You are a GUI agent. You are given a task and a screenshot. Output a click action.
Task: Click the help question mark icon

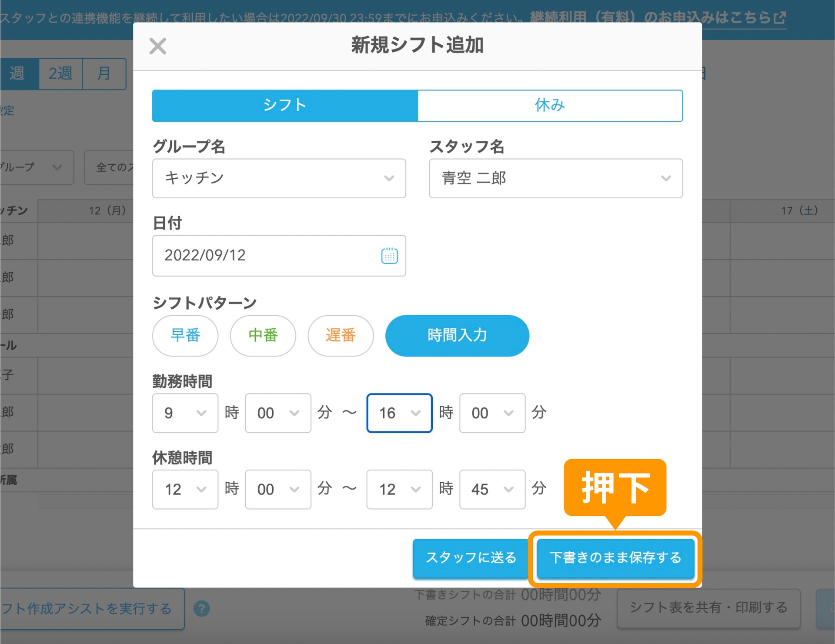(x=201, y=608)
